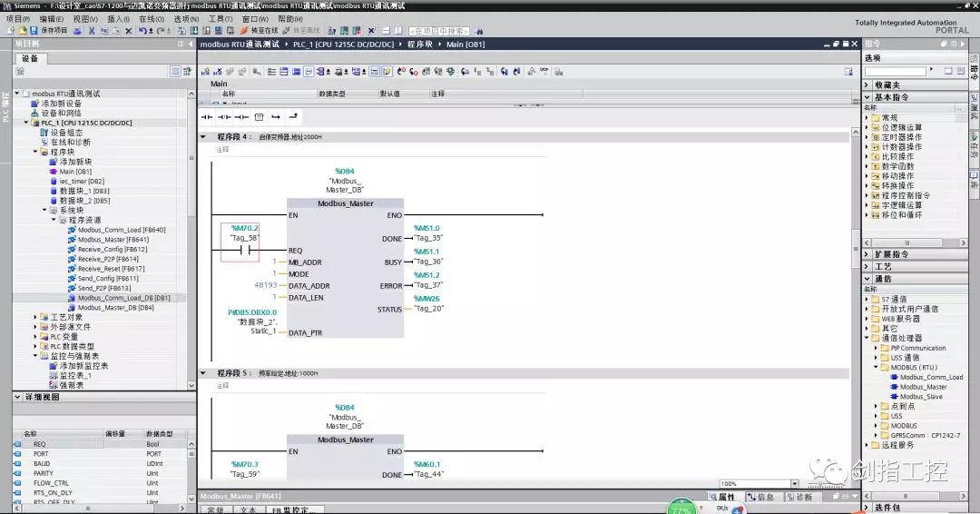Screen dimensions: 980x514
Task: Insert an empty box instruction from the ladder bar
Action: tap(259, 117)
